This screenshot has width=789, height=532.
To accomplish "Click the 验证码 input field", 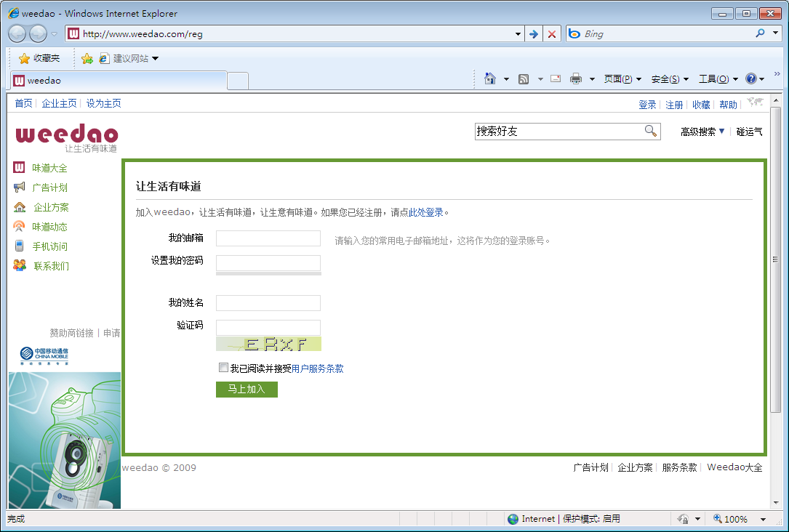I will pyautogui.click(x=268, y=328).
